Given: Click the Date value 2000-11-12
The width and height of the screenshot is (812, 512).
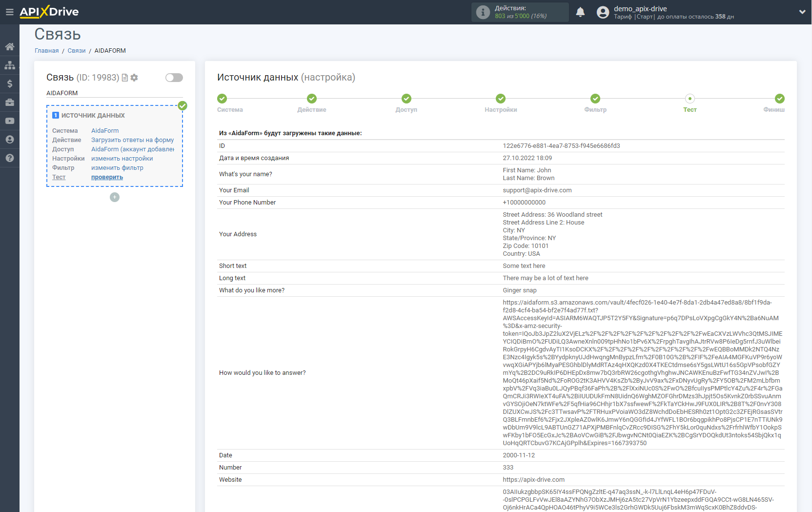Looking at the screenshot, I should tap(519, 455).
